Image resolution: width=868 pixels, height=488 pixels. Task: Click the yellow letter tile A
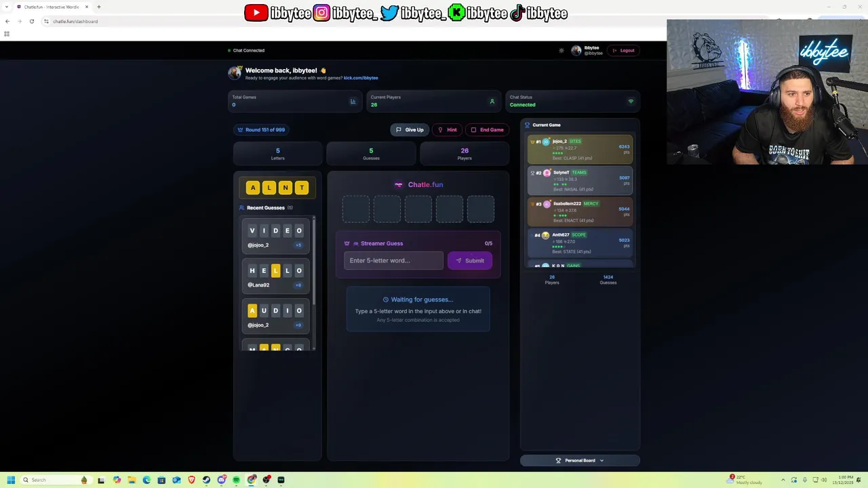point(253,188)
